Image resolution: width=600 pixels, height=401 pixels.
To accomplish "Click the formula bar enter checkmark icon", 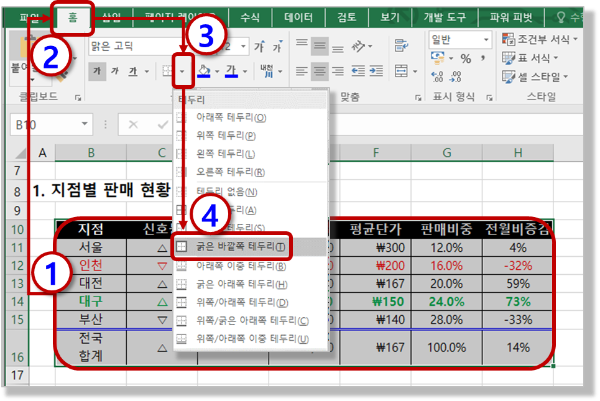I will (x=163, y=124).
